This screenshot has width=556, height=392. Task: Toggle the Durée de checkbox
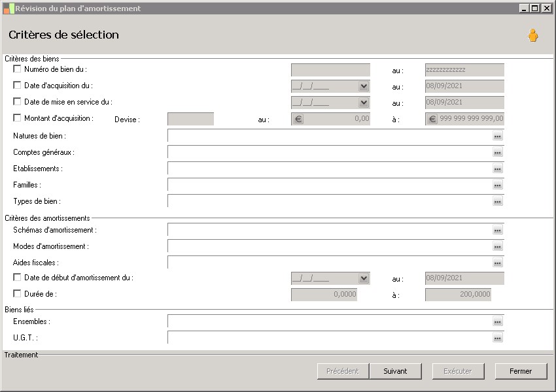[17, 294]
